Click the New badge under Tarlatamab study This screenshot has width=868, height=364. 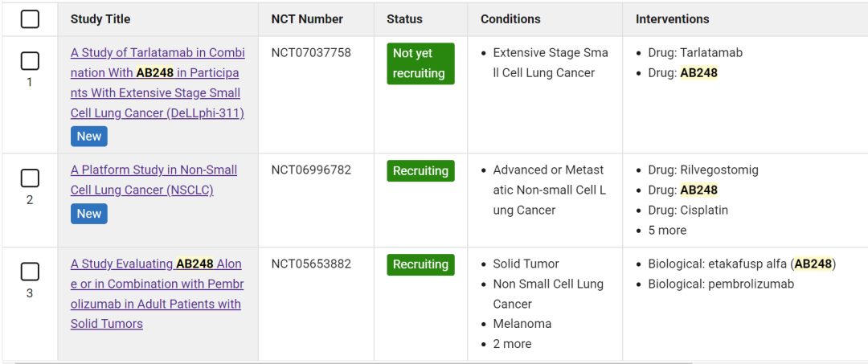point(89,136)
